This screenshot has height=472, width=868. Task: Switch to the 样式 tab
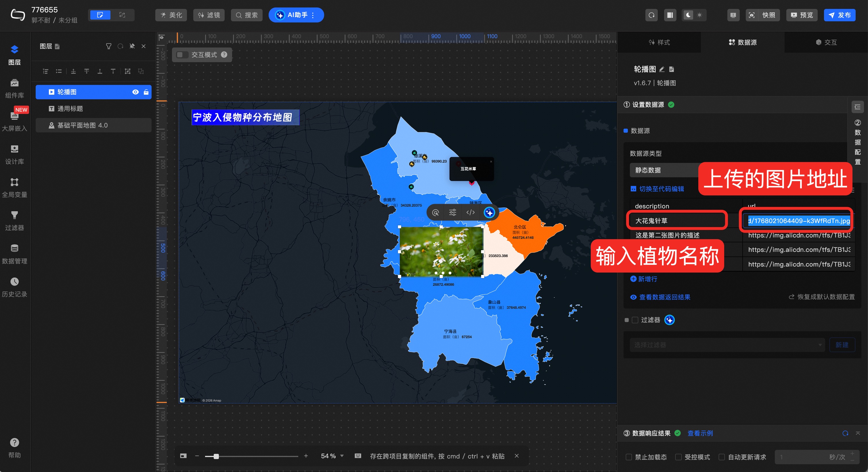click(659, 42)
